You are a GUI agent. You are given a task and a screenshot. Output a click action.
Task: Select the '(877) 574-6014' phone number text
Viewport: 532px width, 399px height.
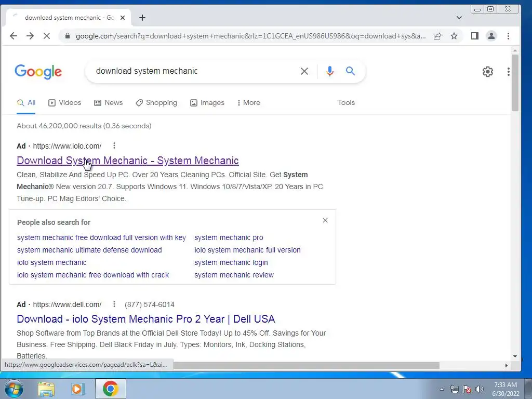click(149, 304)
